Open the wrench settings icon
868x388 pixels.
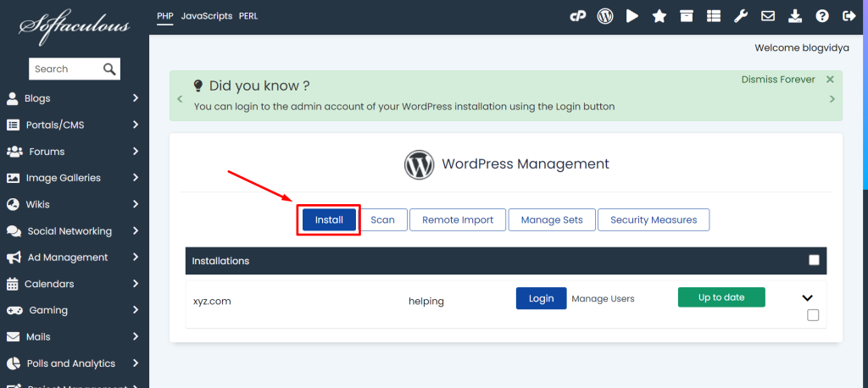741,17
